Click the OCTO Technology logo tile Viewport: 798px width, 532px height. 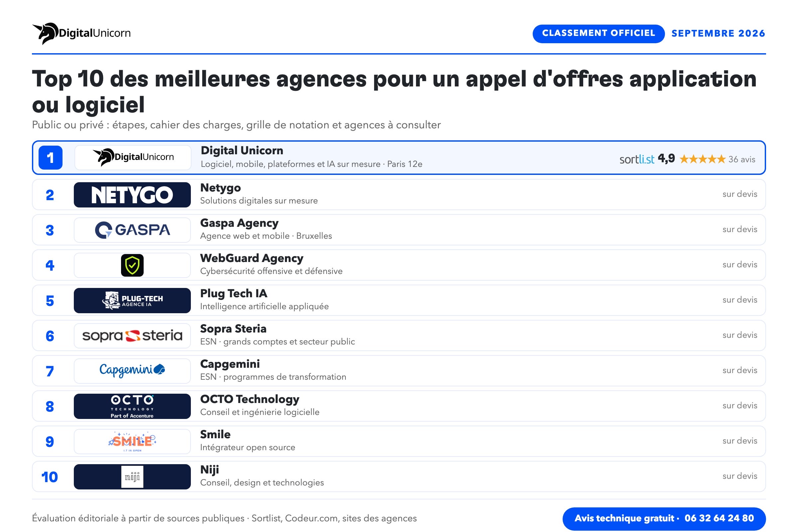(132, 406)
